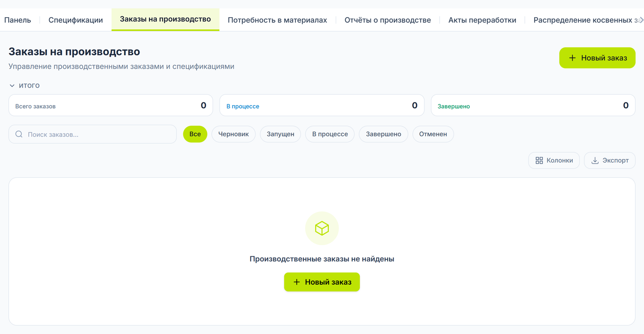This screenshot has height=334, width=644.
Task: Filter orders by Отменен status
Action: tap(433, 134)
